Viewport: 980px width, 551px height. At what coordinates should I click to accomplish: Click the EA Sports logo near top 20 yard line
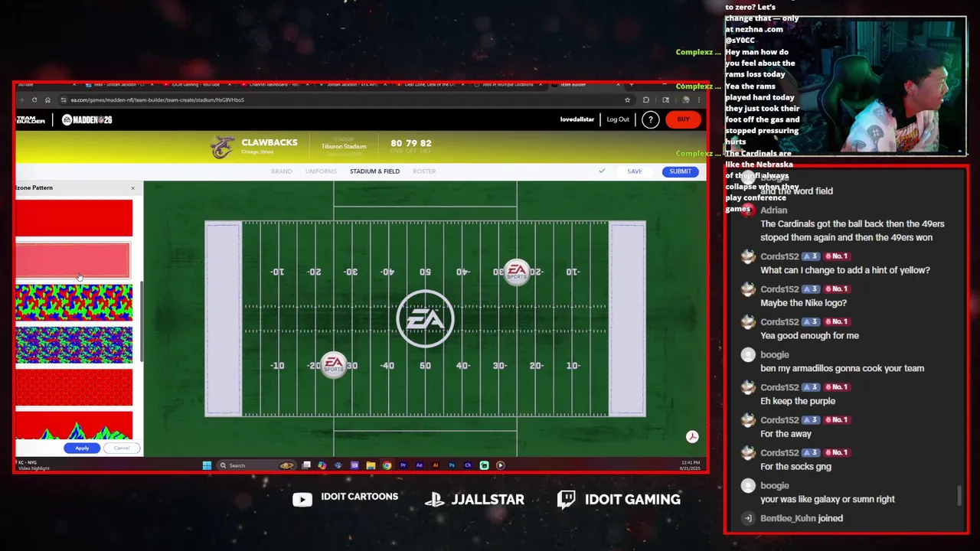(x=517, y=272)
